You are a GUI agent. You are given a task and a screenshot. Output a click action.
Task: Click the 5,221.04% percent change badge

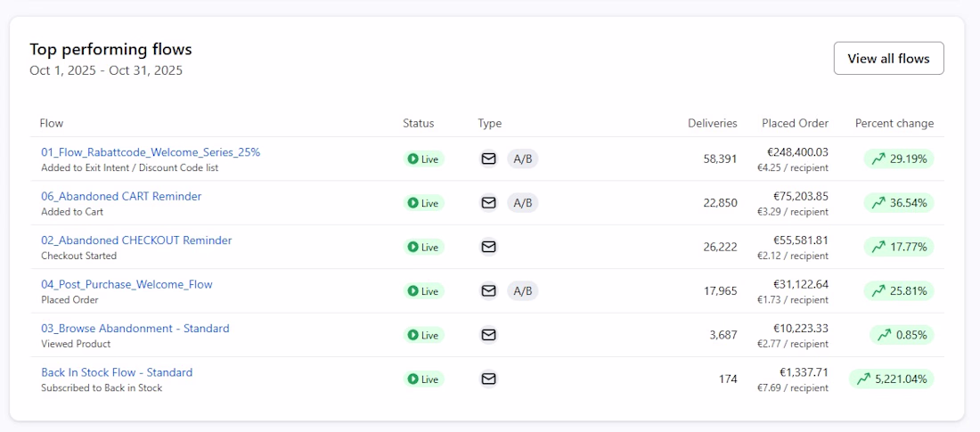(891, 379)
